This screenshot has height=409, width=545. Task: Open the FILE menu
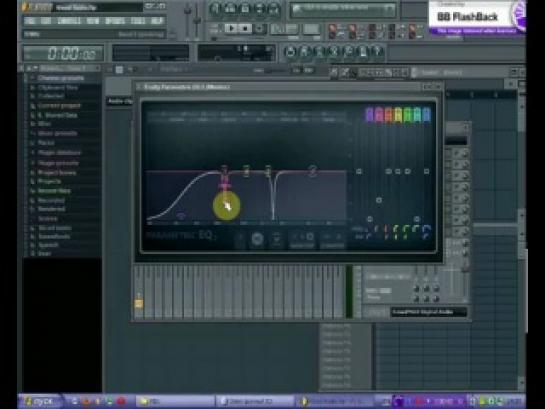(x=30, y=21)
